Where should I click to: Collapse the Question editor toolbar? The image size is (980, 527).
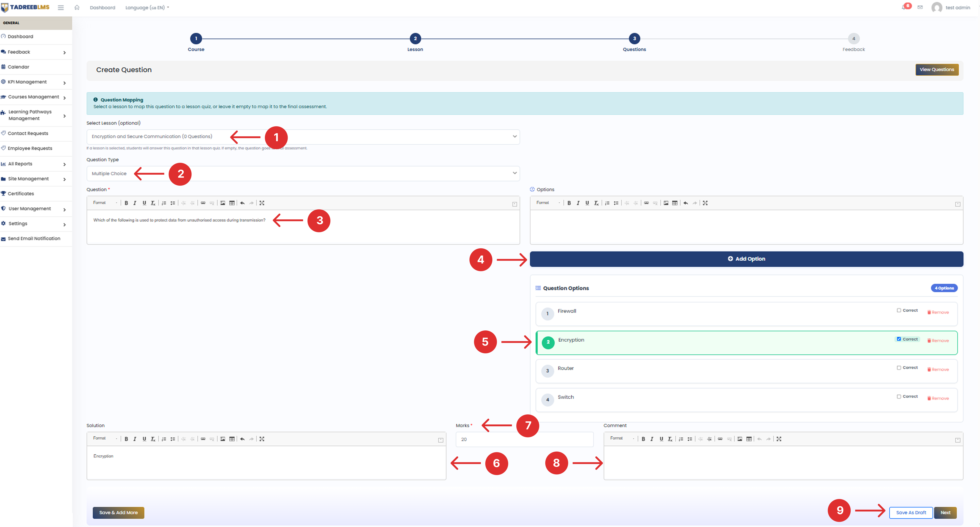515,204
